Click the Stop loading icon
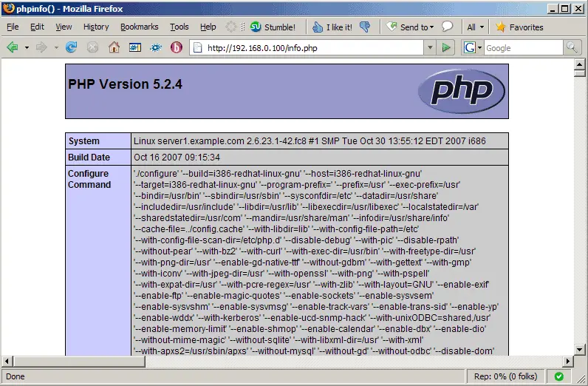Screen dimensions: 588x386 [92, 47]
